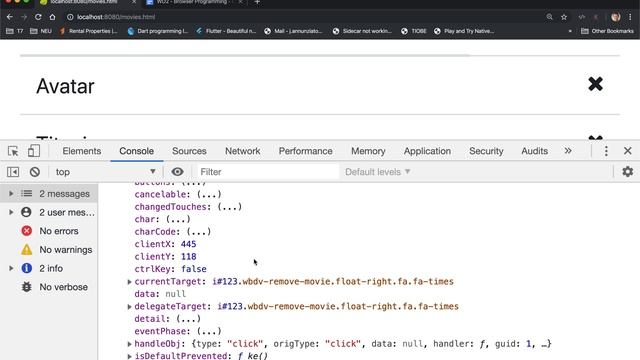640x360 pixels.
Task: Open the Play and Try Native bookmark
Action: (464, 31)
